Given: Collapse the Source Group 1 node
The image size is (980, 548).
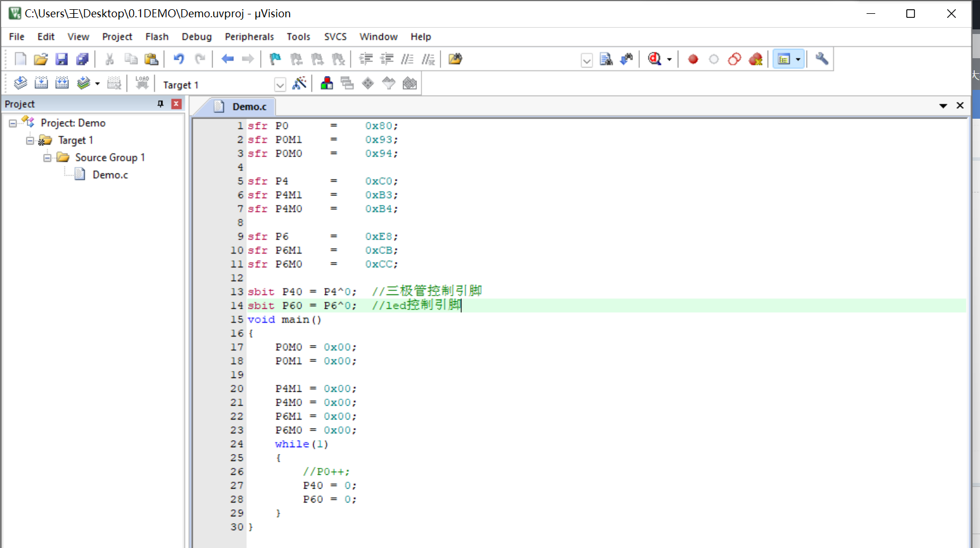Looking at the screenshot, I should [x=47, y=157].
